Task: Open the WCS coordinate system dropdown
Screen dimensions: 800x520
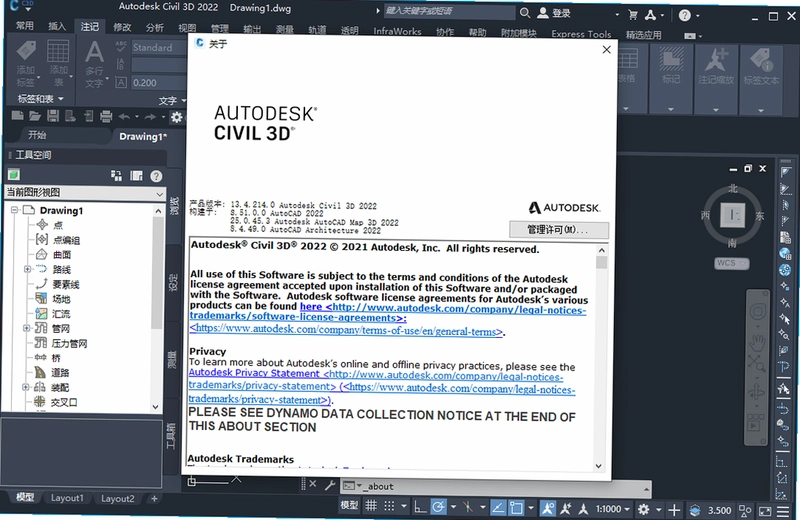Action: (x=732, y=263)
